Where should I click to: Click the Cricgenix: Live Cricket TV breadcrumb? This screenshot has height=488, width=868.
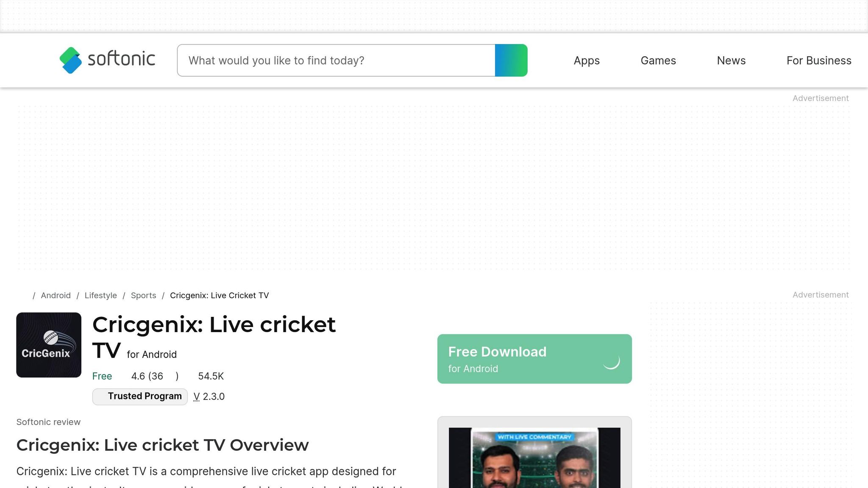[x=219, y=295]
